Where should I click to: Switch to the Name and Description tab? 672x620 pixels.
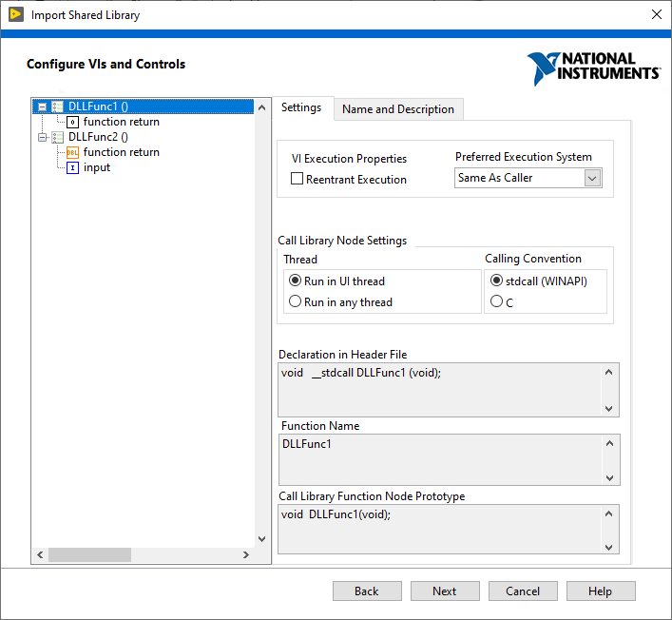[x=398, y=109]
